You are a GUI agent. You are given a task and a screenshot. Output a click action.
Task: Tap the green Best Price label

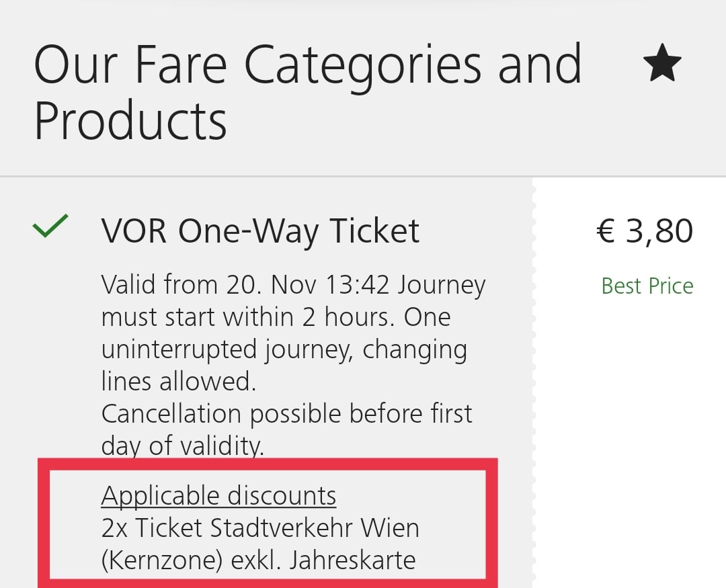point(647,286)
